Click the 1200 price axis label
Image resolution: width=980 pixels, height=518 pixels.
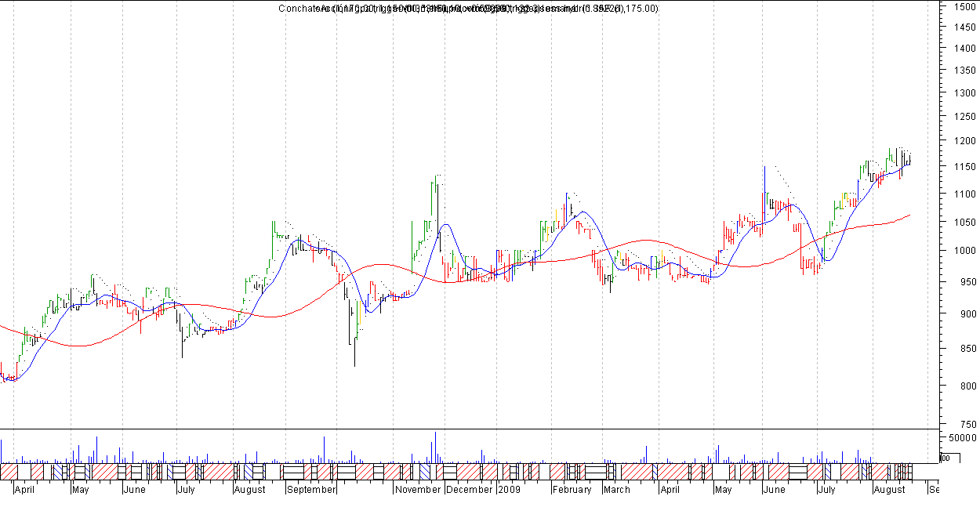tap(964, 141)
